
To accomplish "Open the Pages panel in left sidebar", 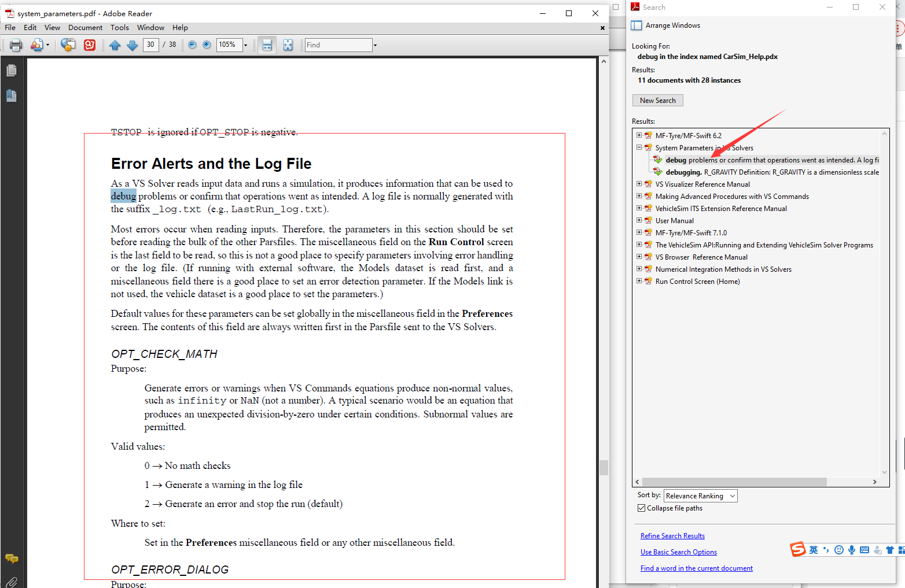I will pyautogui.click(x=12, y=71).
